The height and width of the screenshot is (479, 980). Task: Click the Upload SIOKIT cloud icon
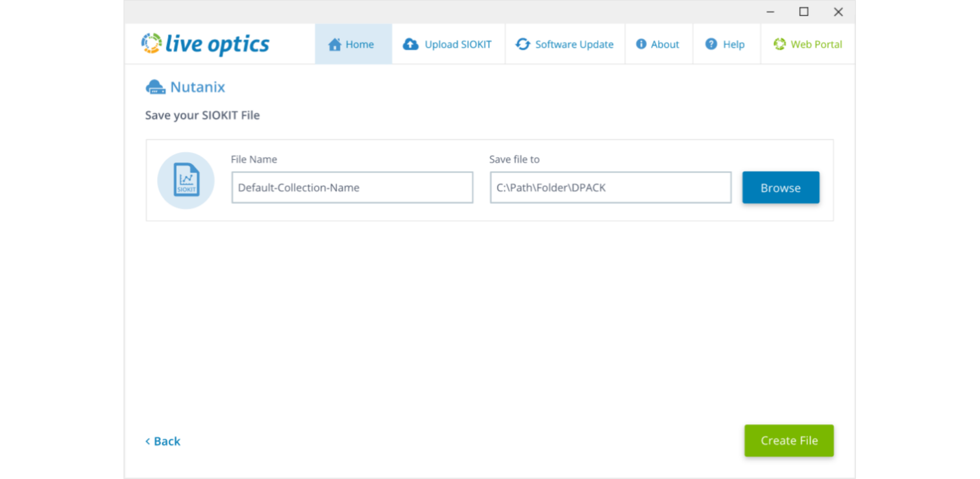[411, 44]
